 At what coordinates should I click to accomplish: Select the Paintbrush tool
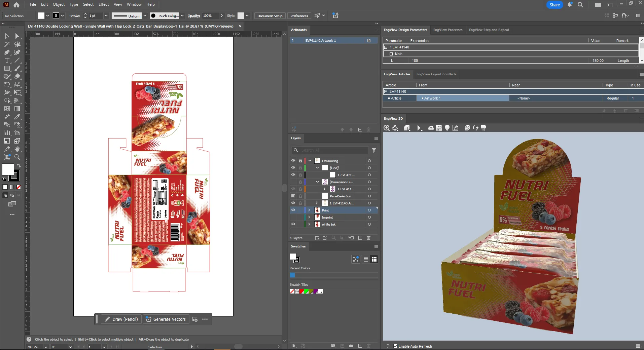click(x=17, y=68)
